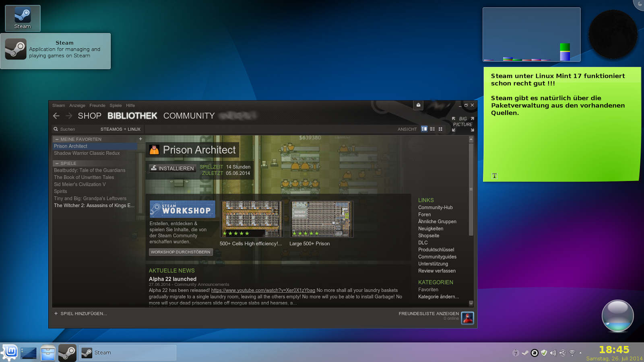Open the Linux Mint start menu
Screen dimensions: 644x362
pyautogui.click(x=10, y=353)
